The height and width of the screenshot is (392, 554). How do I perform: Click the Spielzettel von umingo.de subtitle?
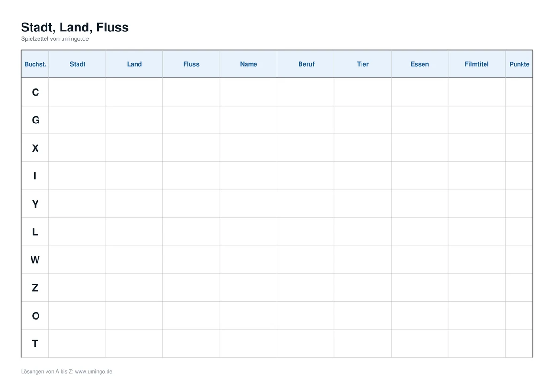coord(55,39)
